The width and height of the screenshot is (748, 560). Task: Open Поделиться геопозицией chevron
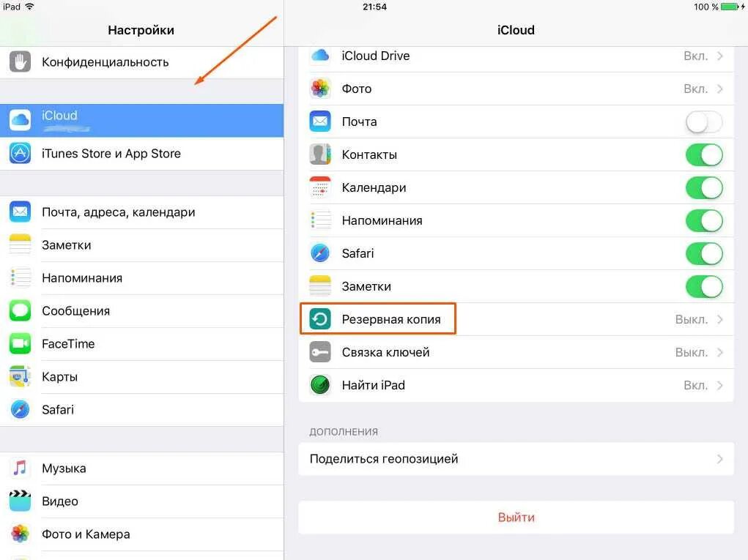click(720, 459)
